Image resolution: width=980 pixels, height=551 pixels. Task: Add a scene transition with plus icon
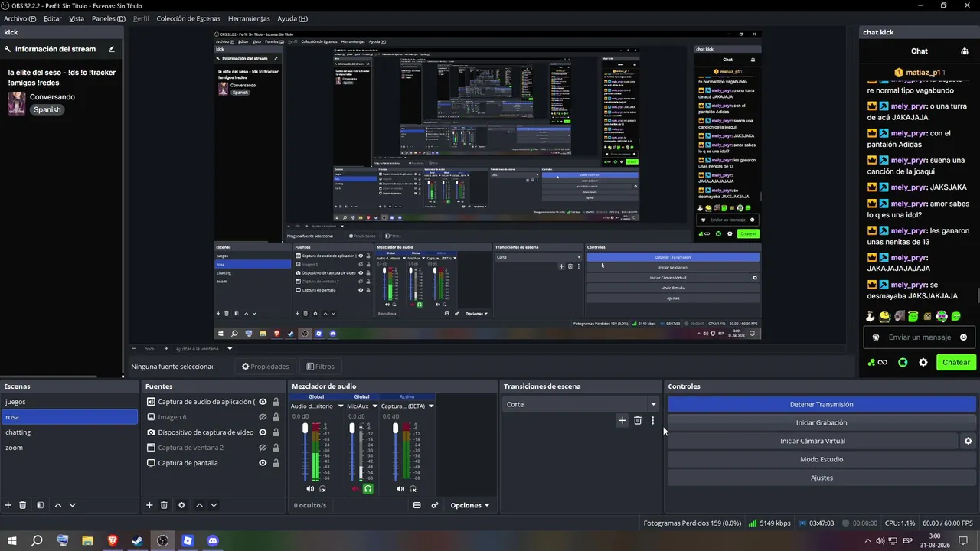coord(622,420)
